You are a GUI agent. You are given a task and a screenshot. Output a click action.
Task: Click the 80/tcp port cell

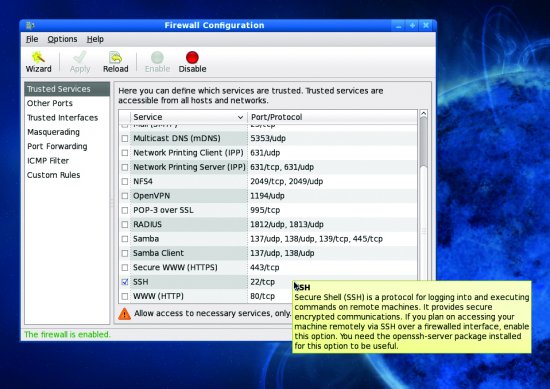point(262,296)
